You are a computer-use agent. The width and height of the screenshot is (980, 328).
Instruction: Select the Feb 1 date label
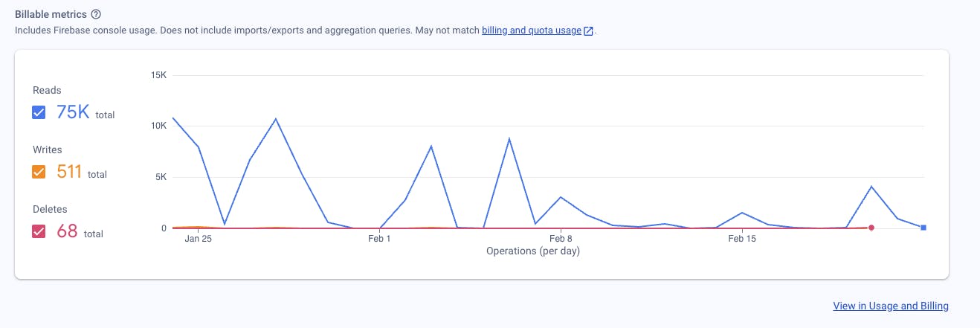click(x=378, y=239)
